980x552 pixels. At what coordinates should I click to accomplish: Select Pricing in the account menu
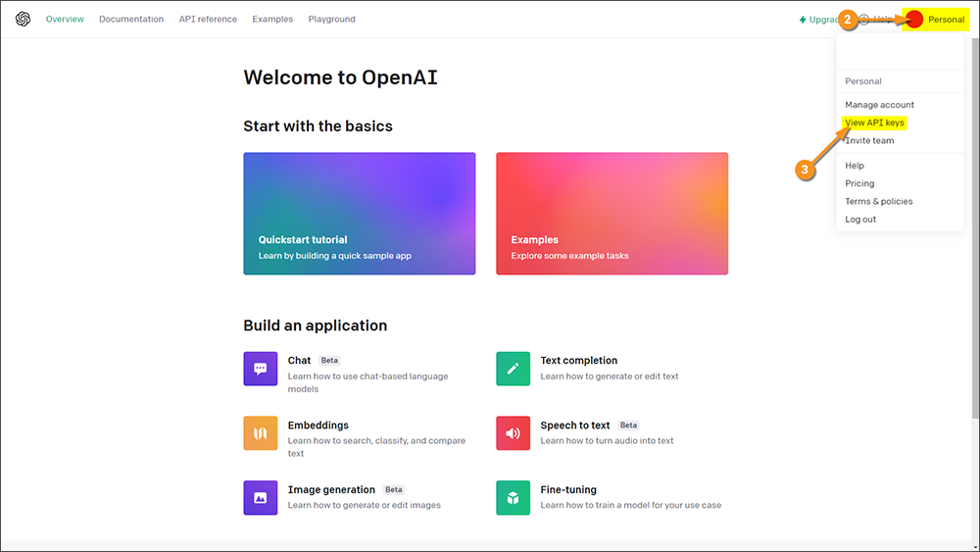pos(859,183)
